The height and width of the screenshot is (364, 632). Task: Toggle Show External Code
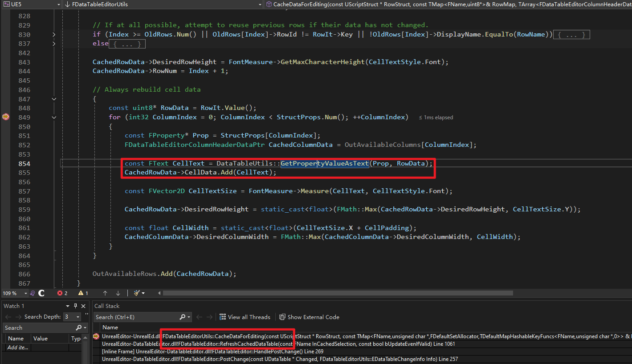click(309, 317)
